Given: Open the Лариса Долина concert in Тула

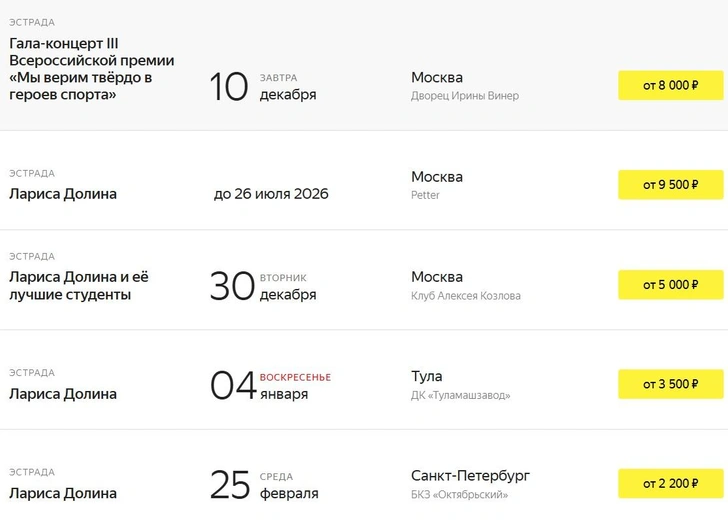Looking at the screenshot, I should 63,394.
